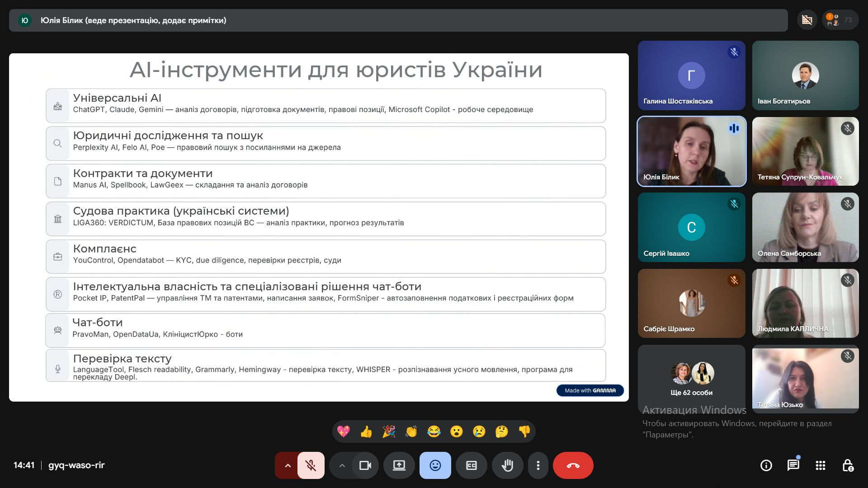Viewport: 868px width, 488px height.
Task: Click the 'Перевірка тексту' slide heading
Action: click(122, 359)
